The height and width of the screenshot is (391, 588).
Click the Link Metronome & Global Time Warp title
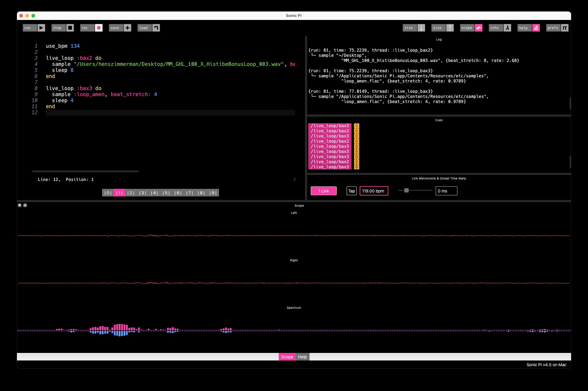pos(439,178)
